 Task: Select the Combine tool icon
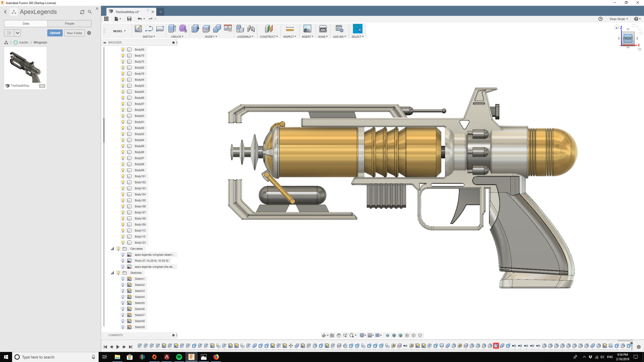(x=217, y=29)
